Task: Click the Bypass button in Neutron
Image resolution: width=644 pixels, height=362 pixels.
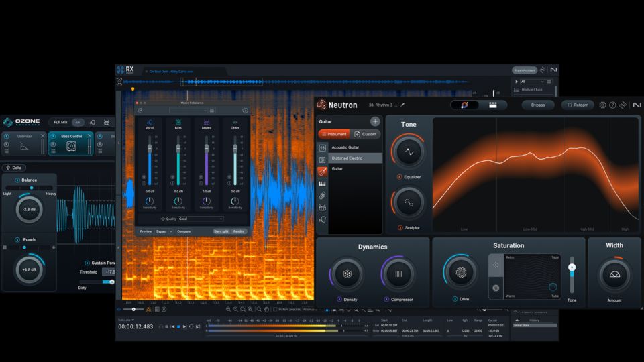Action: click(537, 105)
